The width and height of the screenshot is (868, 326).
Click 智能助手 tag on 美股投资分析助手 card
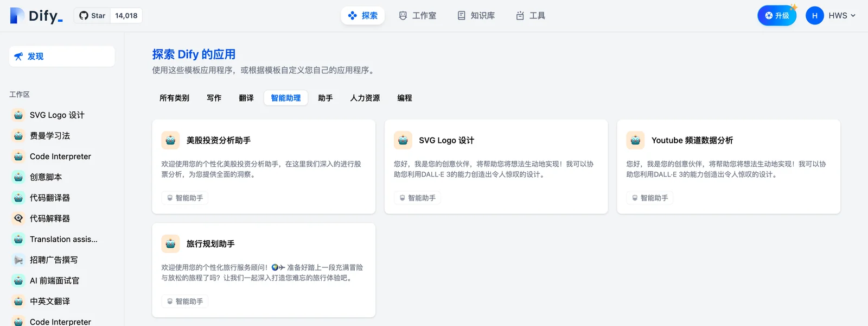click(x=185, y=198)
